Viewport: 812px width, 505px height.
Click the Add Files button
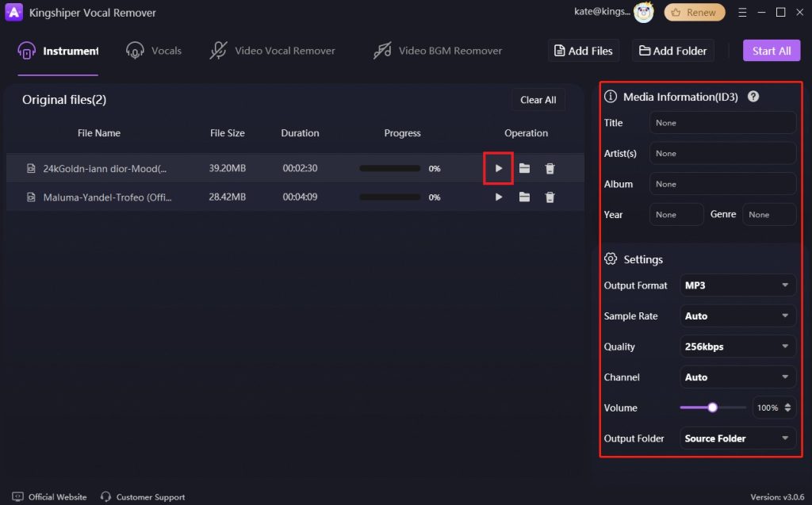click(583, 51)
